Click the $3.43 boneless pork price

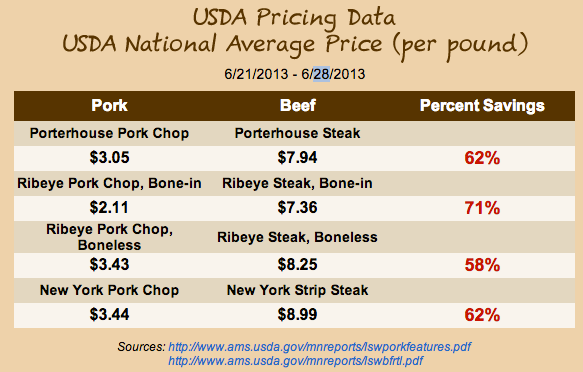click(109, 265)
